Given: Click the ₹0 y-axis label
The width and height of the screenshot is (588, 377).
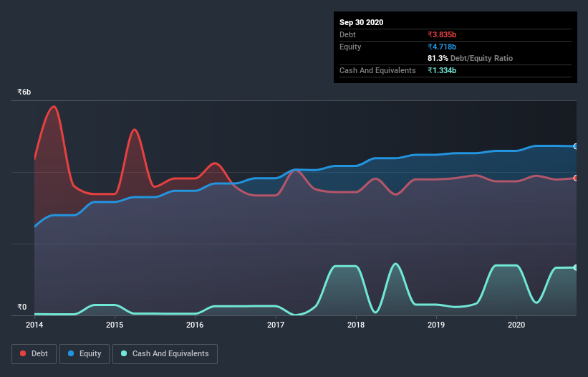Looking at the screenshot, I should pos(22,307).
